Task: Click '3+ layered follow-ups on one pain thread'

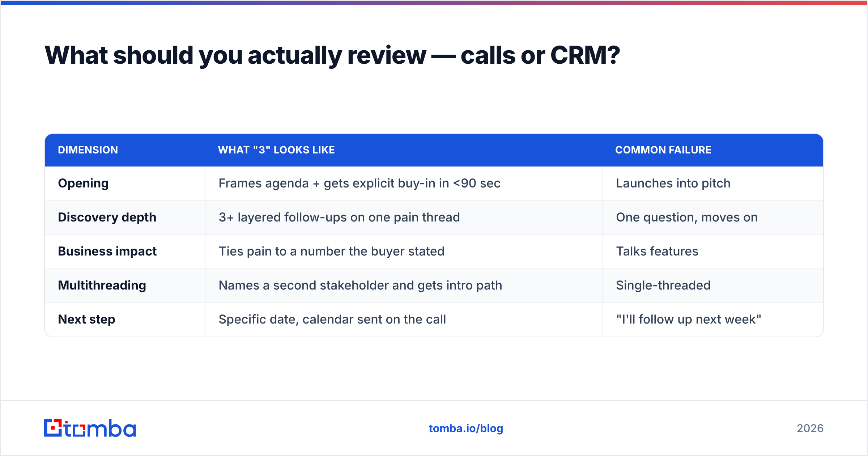Action: coord(339,218)
